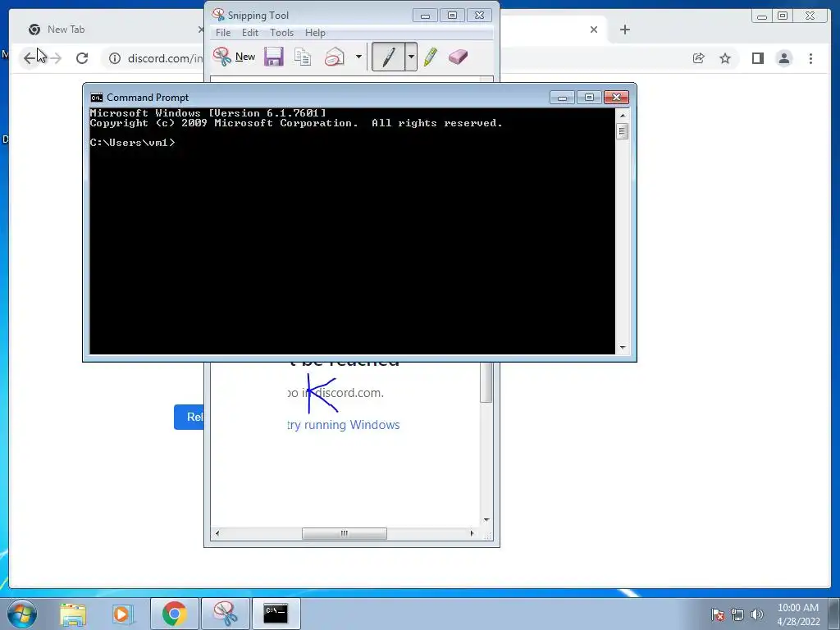Click Command Prompt scrollbar up arrow

tap(623, 115)
